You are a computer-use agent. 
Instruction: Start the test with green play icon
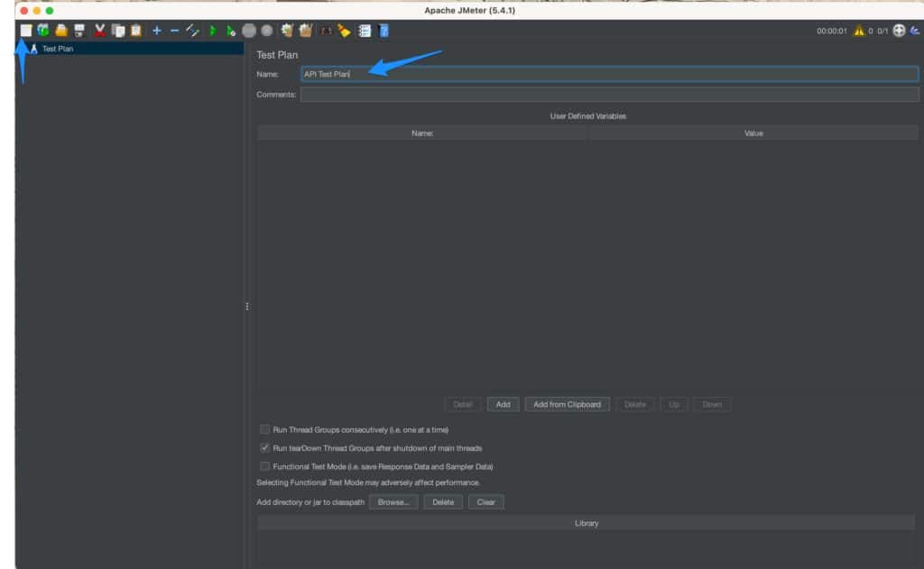click(213, 31)
